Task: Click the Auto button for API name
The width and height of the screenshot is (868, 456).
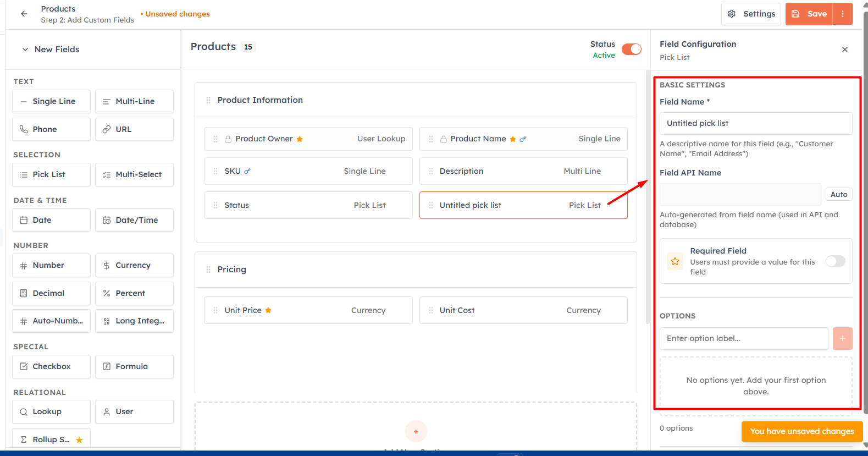Action: (839, 194)
